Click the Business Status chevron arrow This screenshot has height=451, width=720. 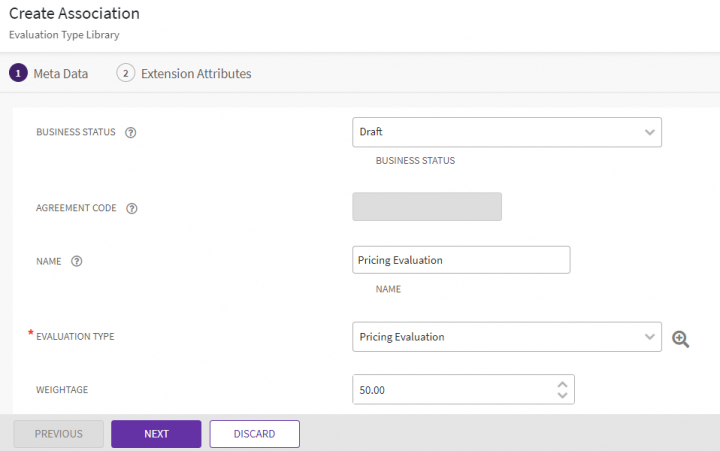(650, 132)
